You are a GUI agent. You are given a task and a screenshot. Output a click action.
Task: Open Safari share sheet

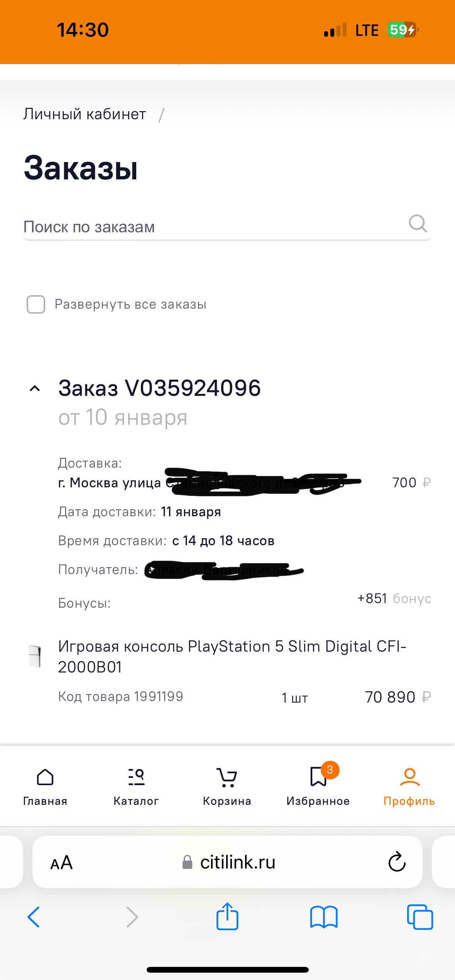(x=227, y=916)
